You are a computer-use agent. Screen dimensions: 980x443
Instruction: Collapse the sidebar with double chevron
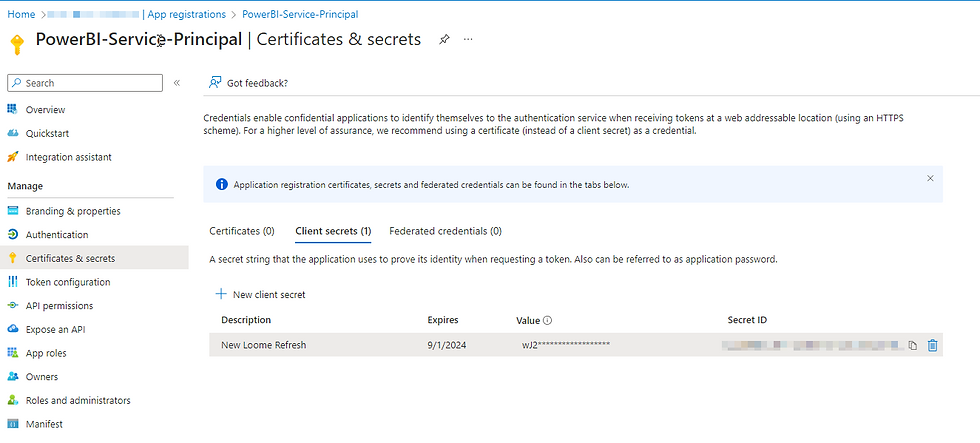(x=177, y=83)
